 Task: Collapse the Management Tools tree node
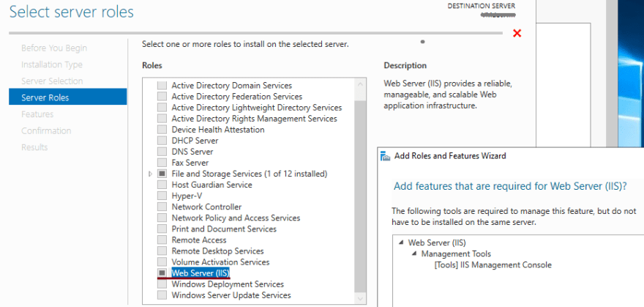pos(414,254)
